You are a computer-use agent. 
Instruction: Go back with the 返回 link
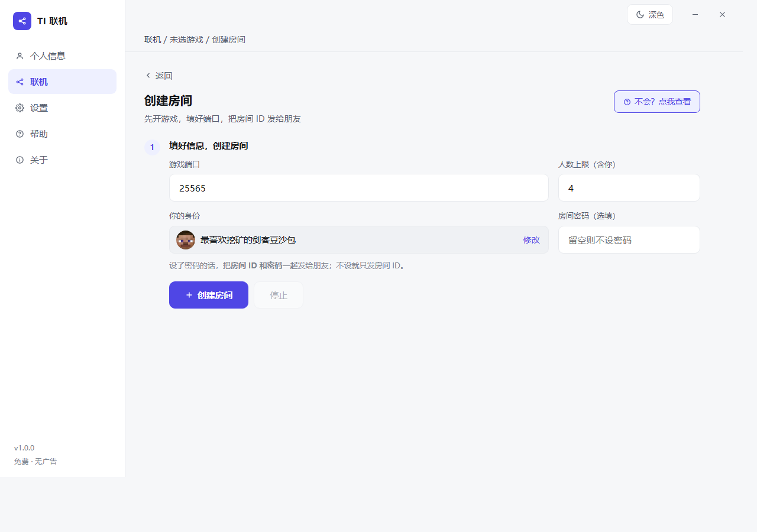[158, 76]
